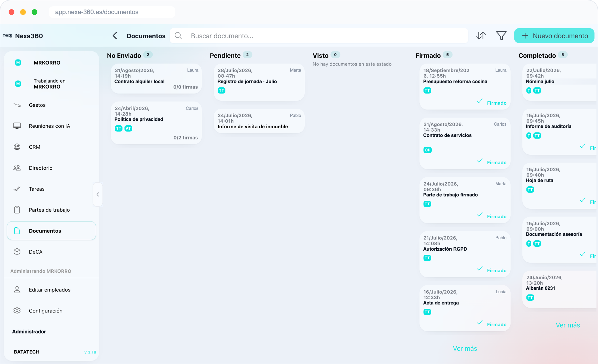Open the filter funnel icon

coord(501,36)
